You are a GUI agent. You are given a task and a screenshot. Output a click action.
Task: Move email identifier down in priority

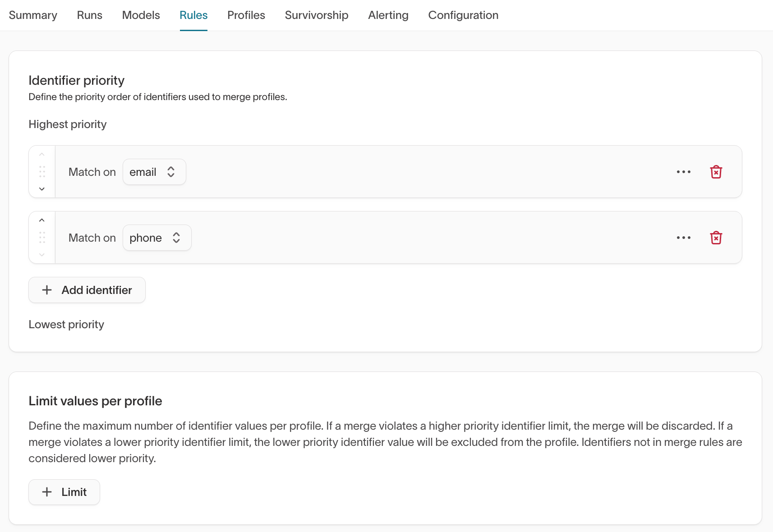(x=42, y=189)
